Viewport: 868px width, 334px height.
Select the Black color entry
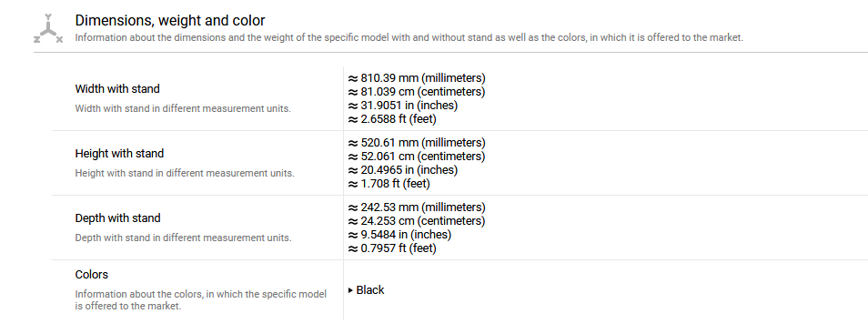point(369,290)
